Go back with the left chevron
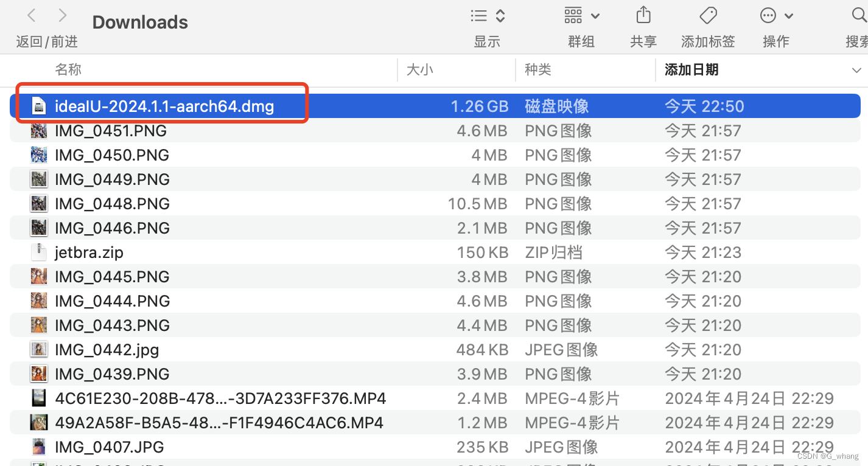The image size is (868, 466). coord(32,15)
